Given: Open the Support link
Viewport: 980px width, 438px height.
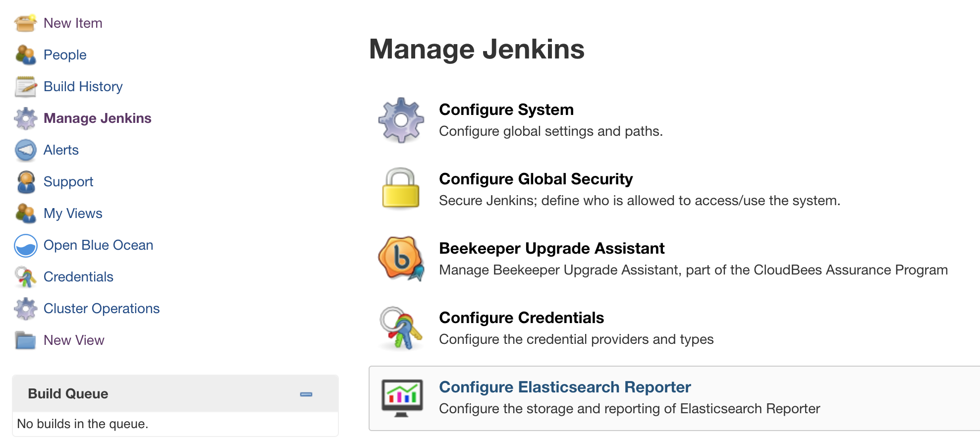Looking at the screenshot, I should (68, 182).
